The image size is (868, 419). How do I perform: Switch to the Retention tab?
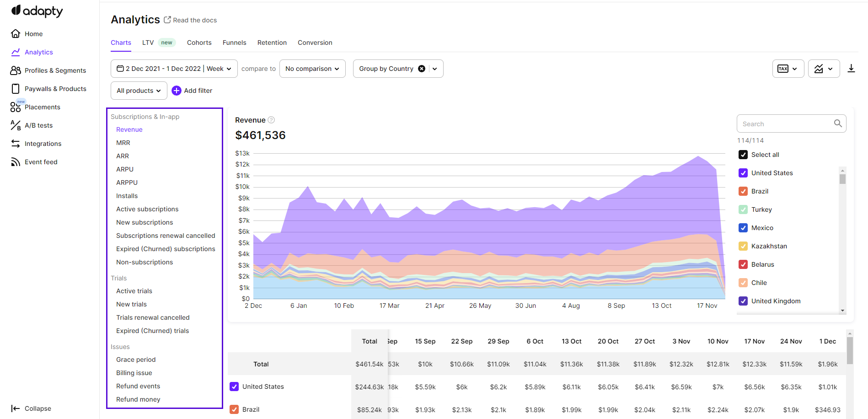272,43
